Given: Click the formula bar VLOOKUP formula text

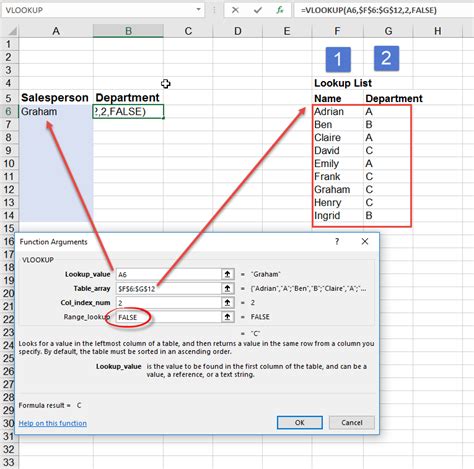Looking at the screenshot, I should click(368, 10).
